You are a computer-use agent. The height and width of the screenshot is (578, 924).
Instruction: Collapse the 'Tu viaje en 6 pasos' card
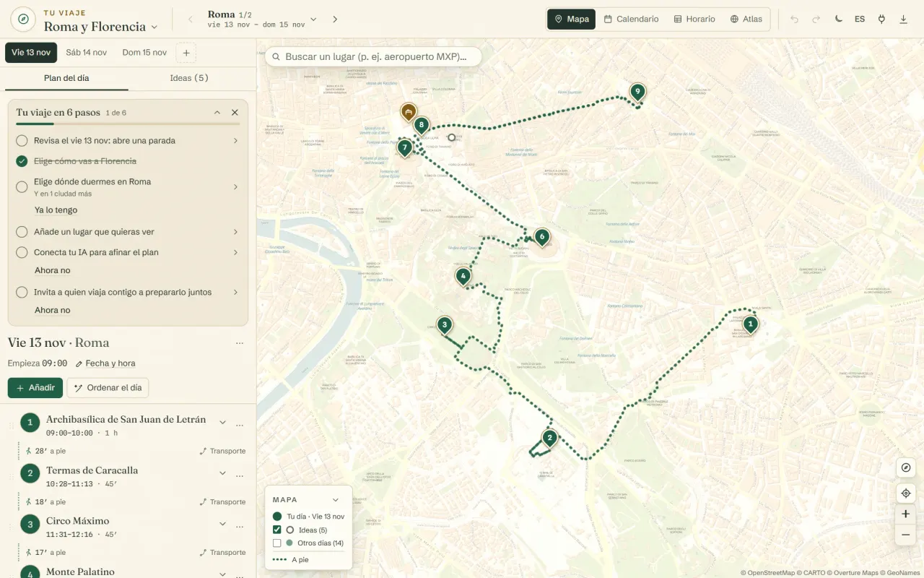[217, 113]
